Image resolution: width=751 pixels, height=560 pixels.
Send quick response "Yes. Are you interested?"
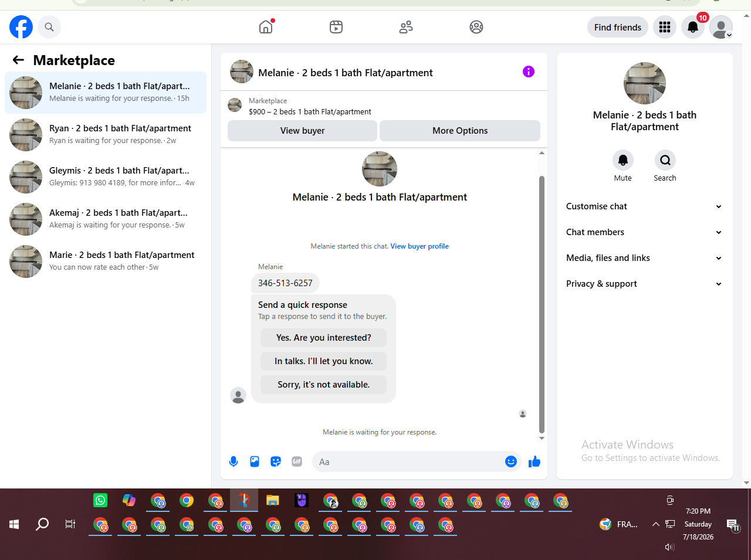click(x=324, y=338)
